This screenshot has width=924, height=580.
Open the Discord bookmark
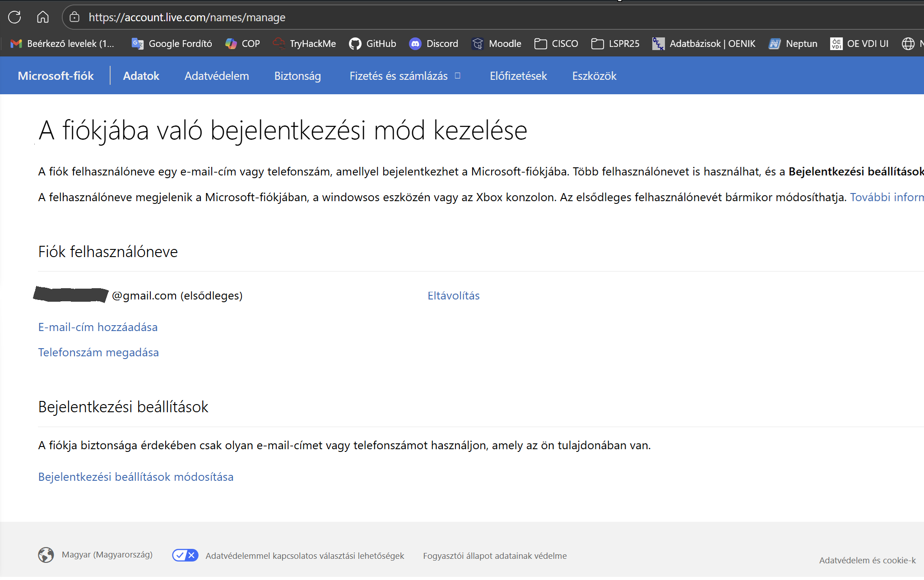click(x=434, y=44)
